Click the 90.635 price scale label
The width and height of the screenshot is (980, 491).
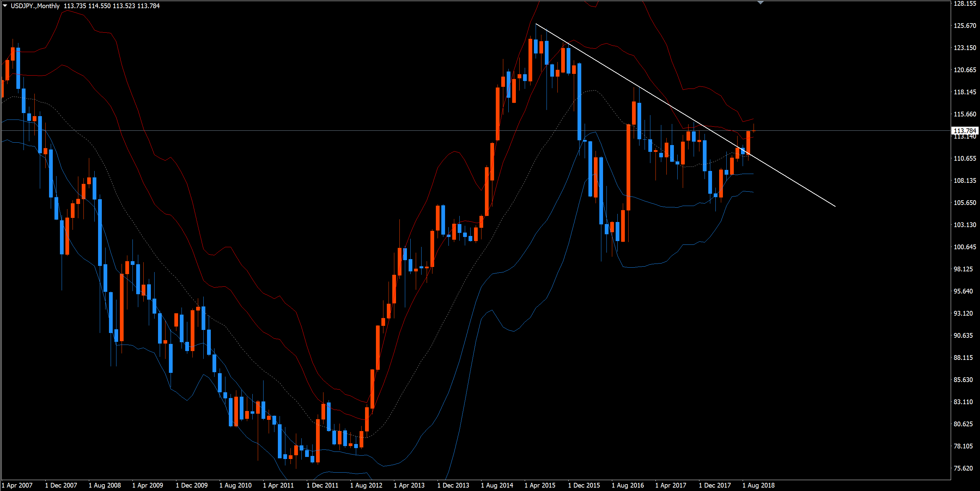(x=964, y=336)
